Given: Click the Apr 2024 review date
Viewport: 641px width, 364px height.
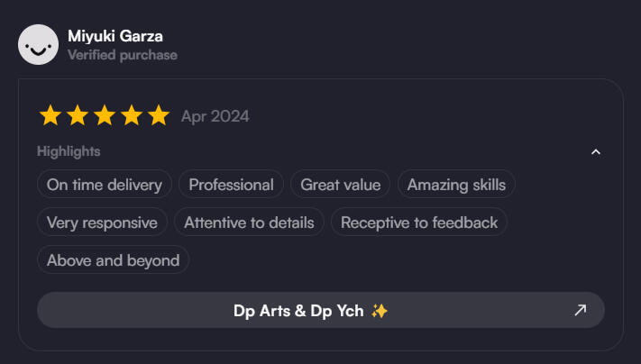Looking at the screenshot, I should tap(215, 116).
